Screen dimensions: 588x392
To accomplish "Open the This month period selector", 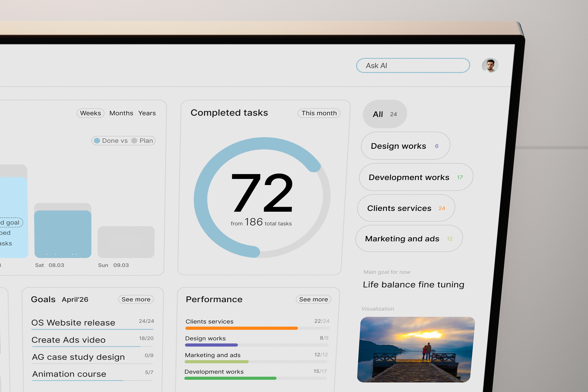I will pos(319,113).
